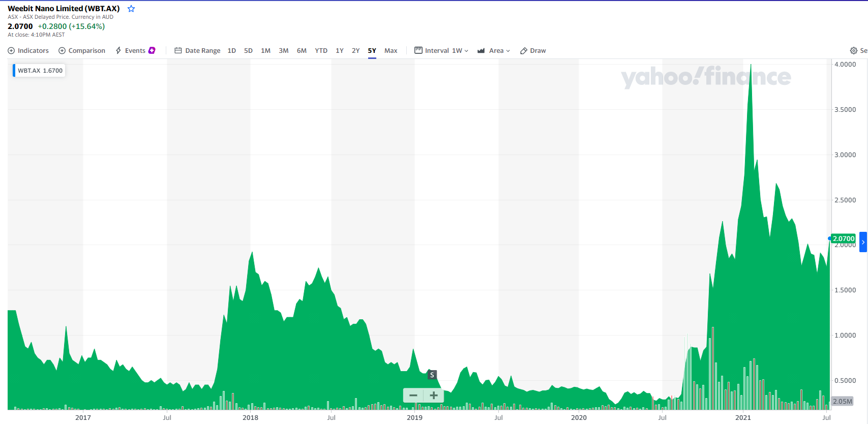The height and width of the screenshot is (424, 868).
Task: Click the 2020 x-axis label
Action: click(x=579, y=417)
